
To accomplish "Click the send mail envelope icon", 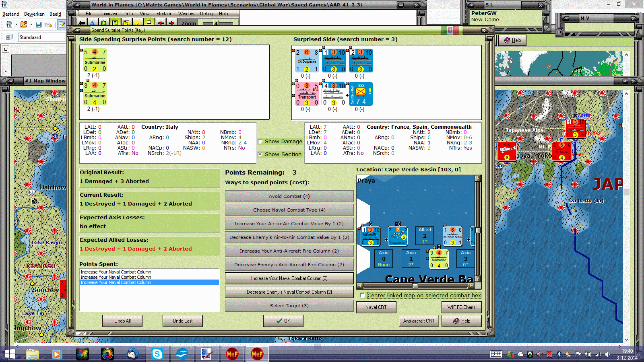I will pyautogui.click(x=49, y=25).
